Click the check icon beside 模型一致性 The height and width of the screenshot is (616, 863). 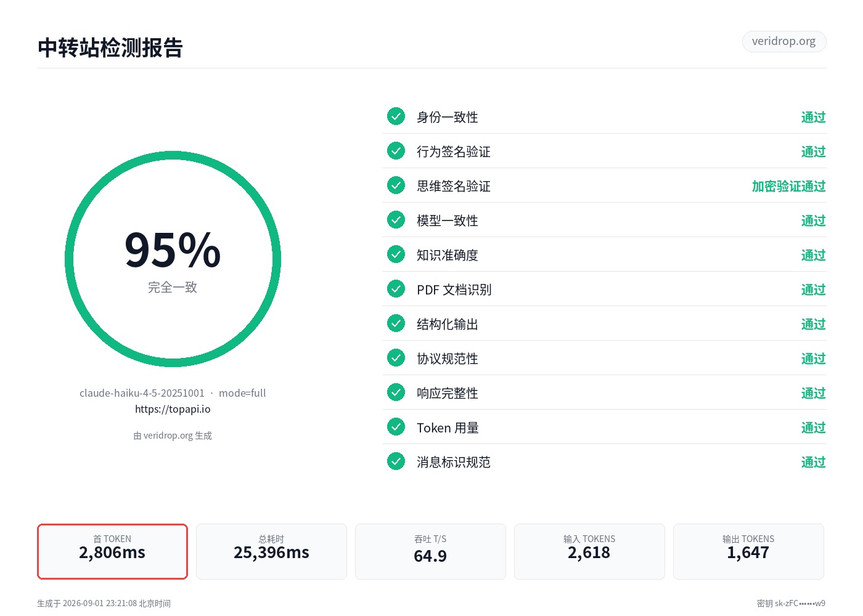(x=396, y=220)
